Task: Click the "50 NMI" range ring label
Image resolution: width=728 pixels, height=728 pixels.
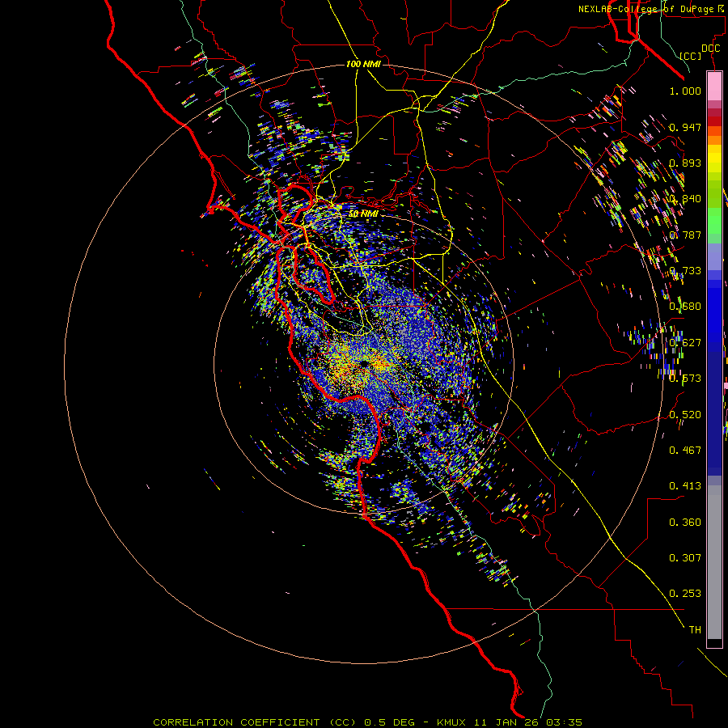Action: [x=363, y=214]
